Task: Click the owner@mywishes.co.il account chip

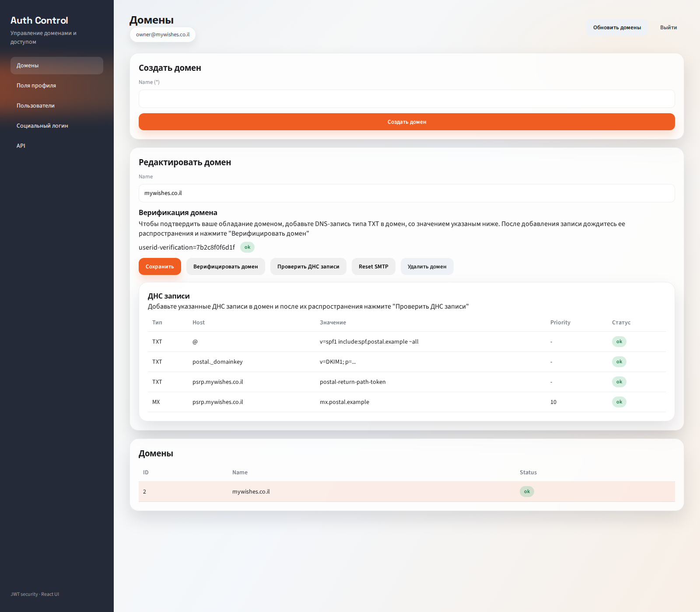Action: (163, 35)
